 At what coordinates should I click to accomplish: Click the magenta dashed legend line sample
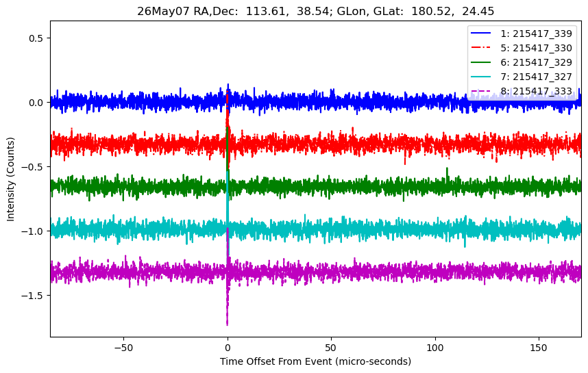click(481, 91)
